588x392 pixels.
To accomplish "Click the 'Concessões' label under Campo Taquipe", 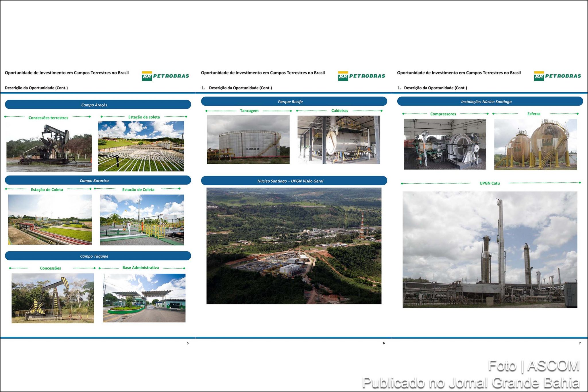I will tap(51, 268).
